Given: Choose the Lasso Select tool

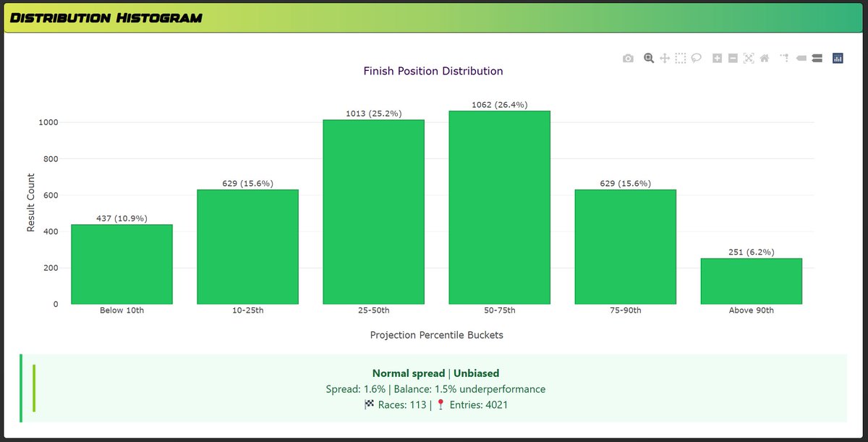Looking at the screenshot, I should (x=696, y=59).
